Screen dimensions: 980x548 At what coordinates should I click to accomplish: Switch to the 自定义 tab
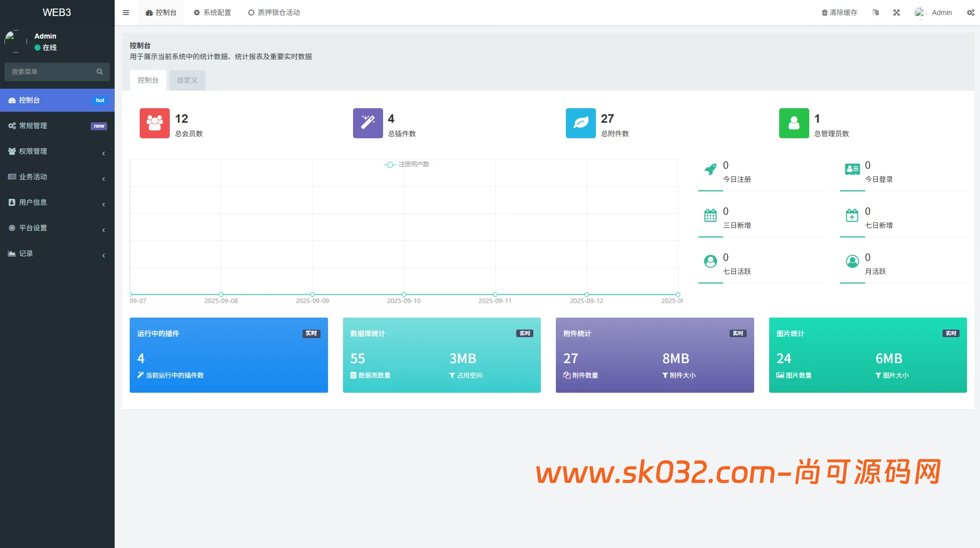187,80
